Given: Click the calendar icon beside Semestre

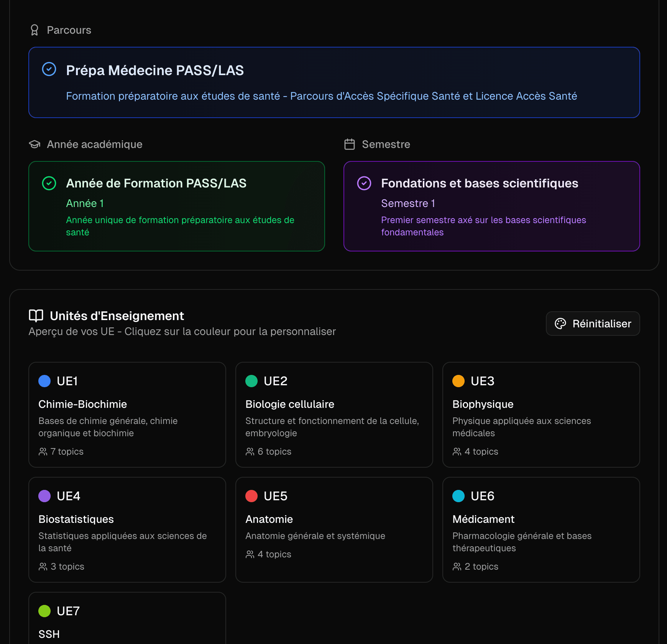Looking at the screenshot, I should point(349,144).
